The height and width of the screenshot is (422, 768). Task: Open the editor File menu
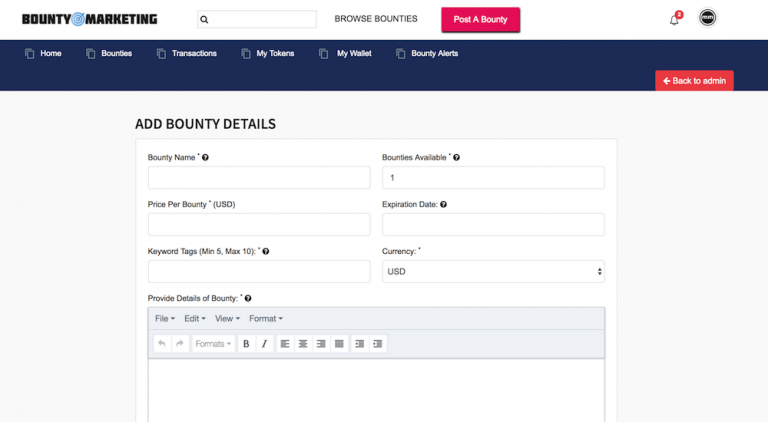(165, 319)
